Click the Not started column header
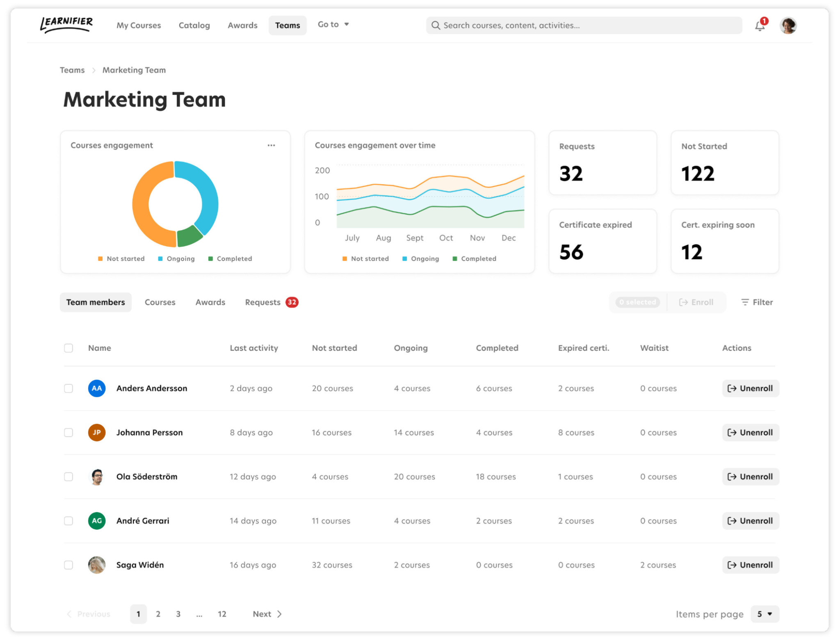Screen dimensions: 840x640 coord(334,348)
